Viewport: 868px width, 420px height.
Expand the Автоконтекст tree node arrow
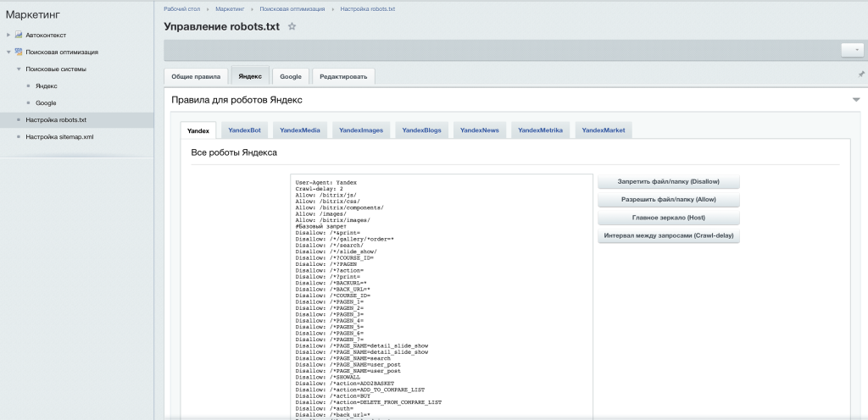[x=8, y=35]
